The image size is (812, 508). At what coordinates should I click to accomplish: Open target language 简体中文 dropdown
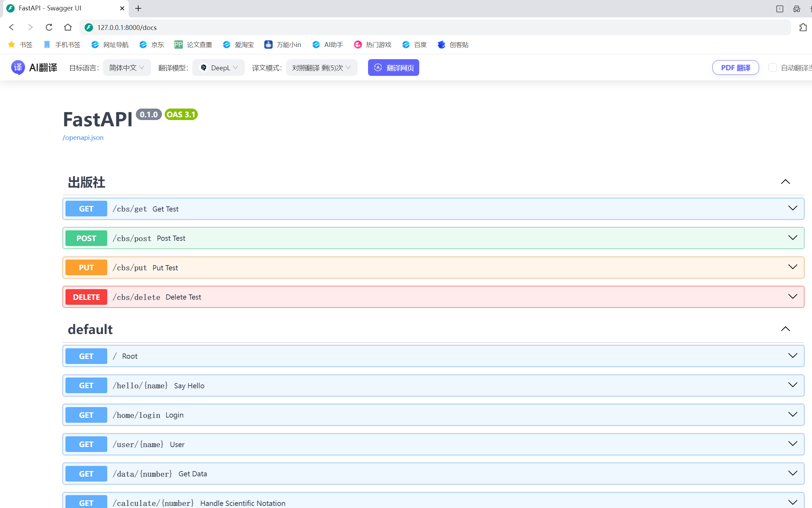(x=127, y=68)
